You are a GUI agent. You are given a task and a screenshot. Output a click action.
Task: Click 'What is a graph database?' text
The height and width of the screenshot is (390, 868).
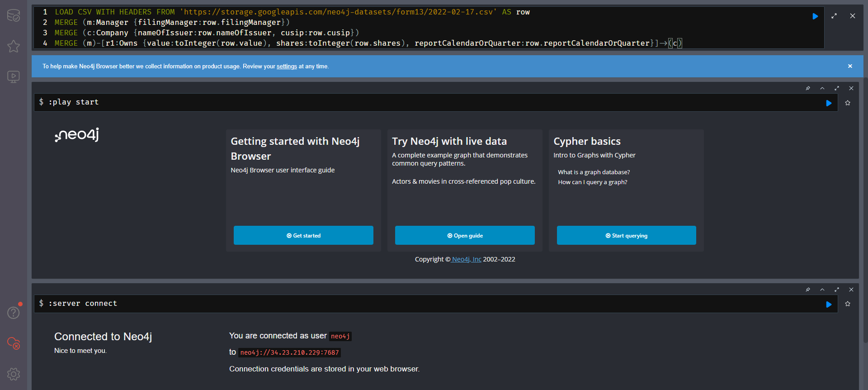(x=594, y=172)
